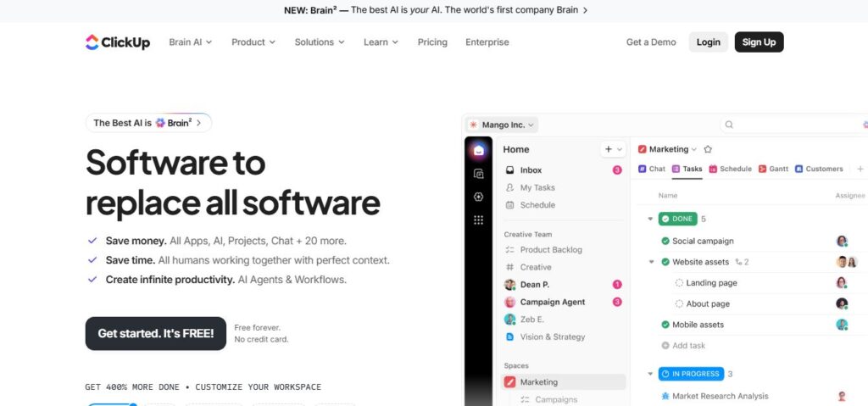This screenshot has width=868, height=406.
Task: Expand the Solutions menu
Action: point(320,42)
